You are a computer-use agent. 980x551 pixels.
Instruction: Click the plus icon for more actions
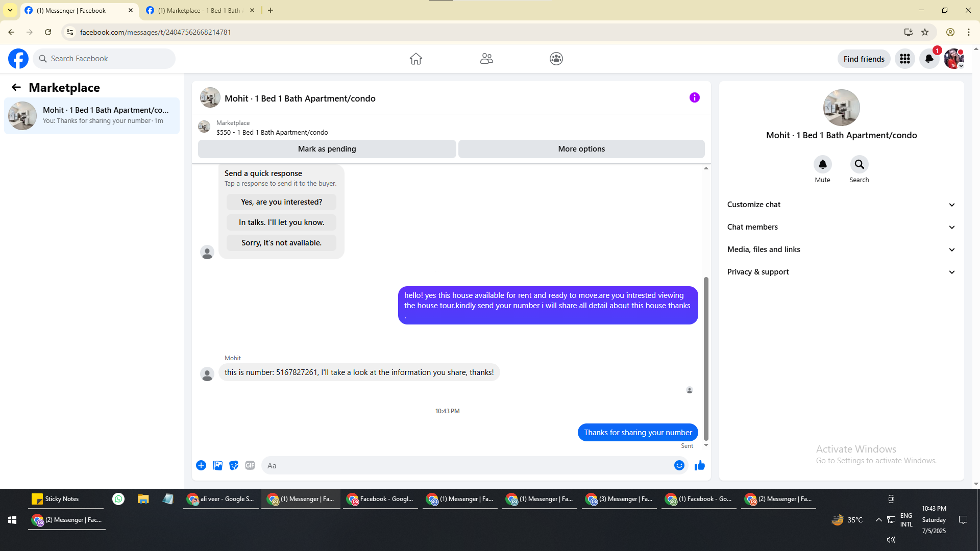coord(201,465)
